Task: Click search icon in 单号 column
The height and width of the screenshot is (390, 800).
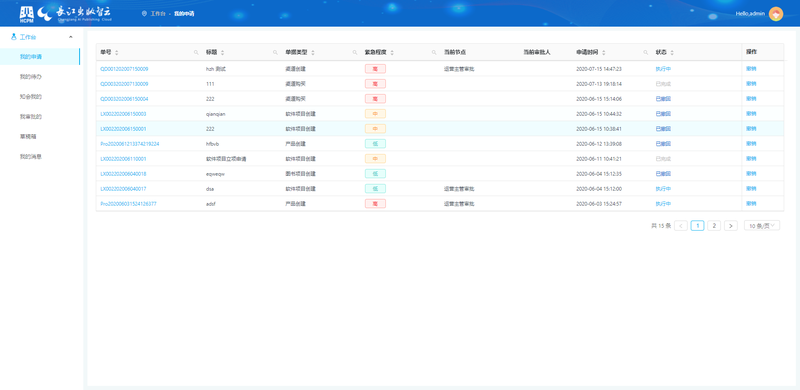Action: coord(196,53)
